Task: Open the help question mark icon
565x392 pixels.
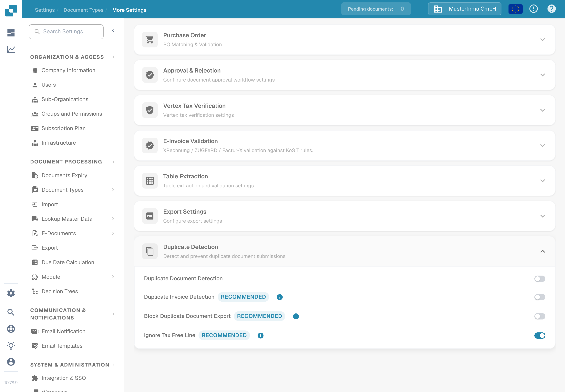Action: tap(551, 9)
